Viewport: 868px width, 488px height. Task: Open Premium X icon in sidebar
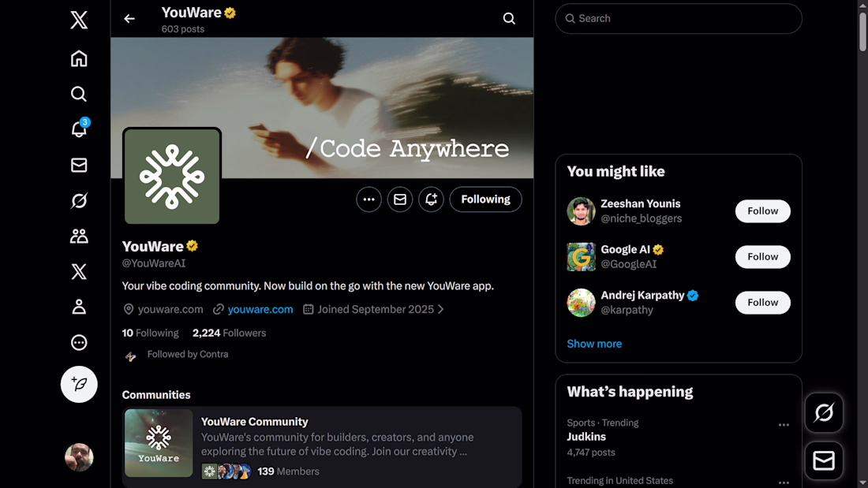pyautogui.click(x=79, y=272)
